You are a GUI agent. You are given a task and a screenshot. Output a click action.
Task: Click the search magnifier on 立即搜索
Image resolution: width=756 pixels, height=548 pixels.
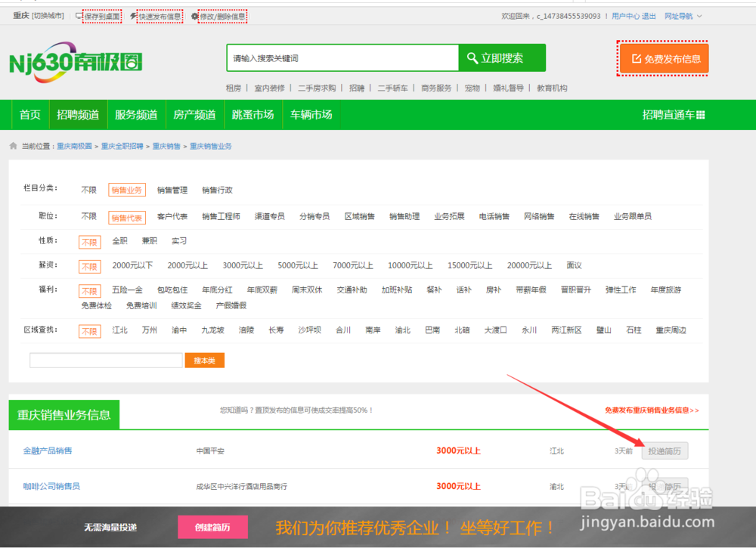472,57
